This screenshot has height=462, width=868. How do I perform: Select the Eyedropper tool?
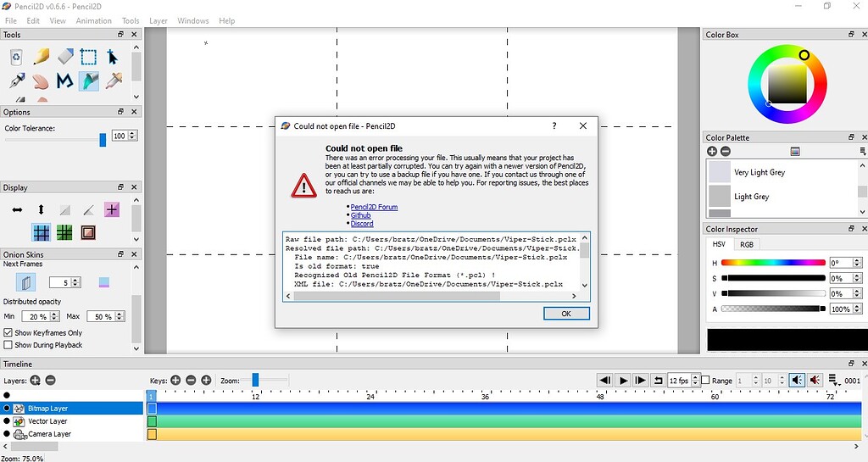click(x=114, y=81)
